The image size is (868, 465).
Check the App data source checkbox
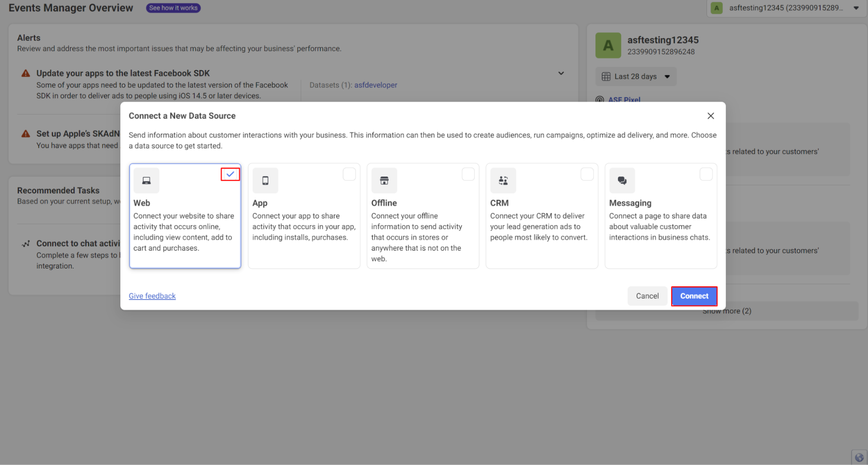coord(349,174)
